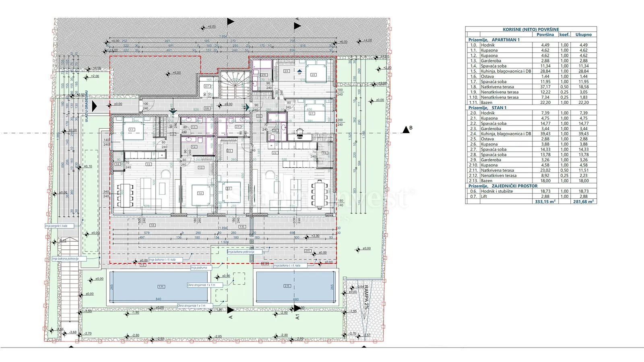Click 'Garderoba' in row 2.9.
The width and height of the screenshot is (644, 362).
coord(491,160)
